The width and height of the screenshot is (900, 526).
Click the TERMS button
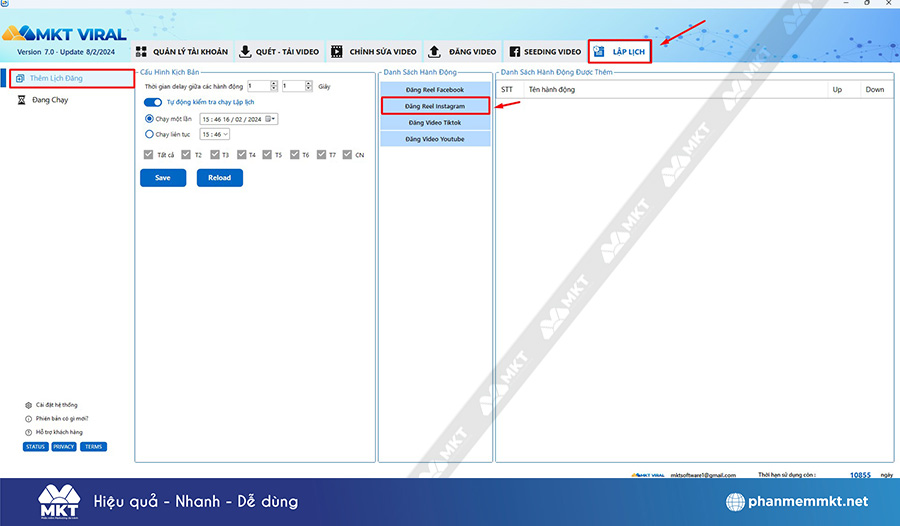click(x=94, y=447)
